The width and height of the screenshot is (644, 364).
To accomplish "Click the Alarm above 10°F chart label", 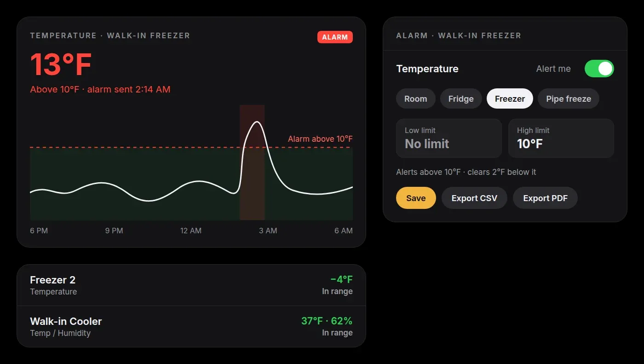I will (x=320, y=139).
